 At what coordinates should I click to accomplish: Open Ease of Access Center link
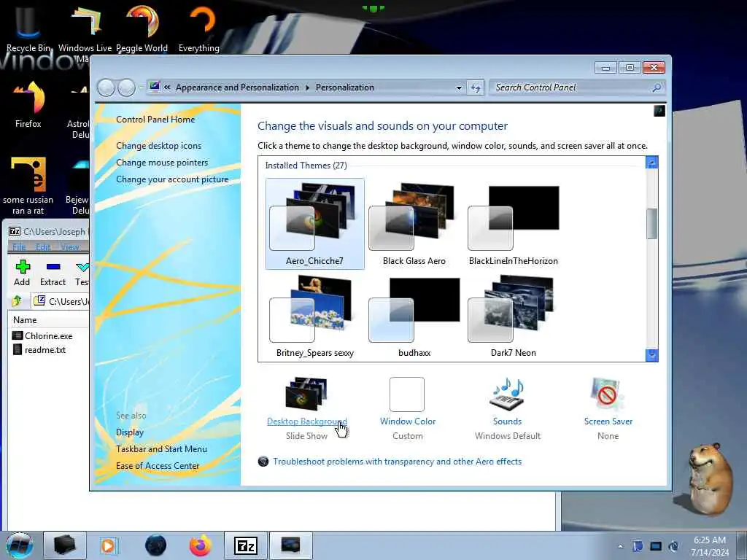(x=158, y=466)
